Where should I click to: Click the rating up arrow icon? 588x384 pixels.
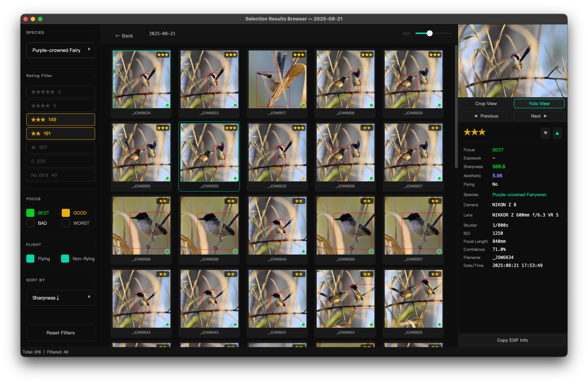[x=557, y=133]
